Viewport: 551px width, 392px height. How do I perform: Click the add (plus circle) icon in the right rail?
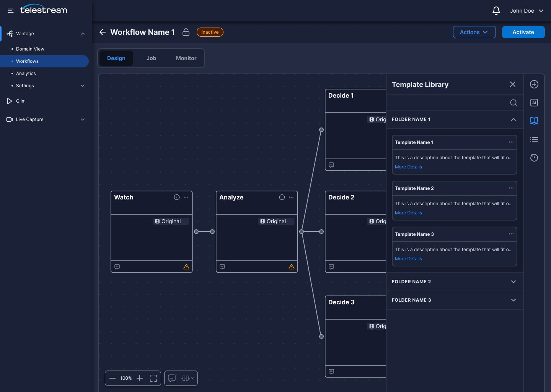[534, 84]
